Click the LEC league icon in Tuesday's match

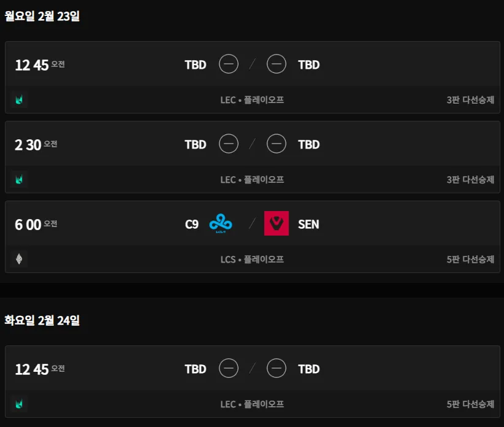[19, 404]
